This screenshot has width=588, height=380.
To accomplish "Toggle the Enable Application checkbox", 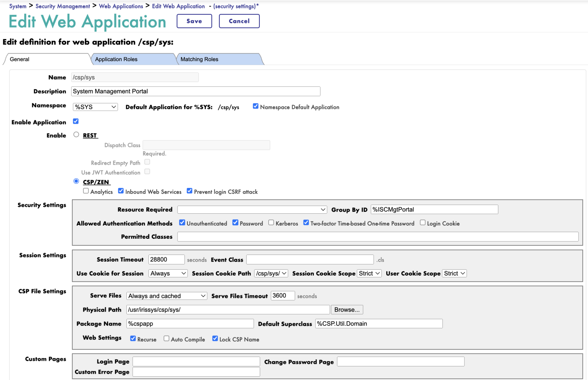I will pos(76,121).
